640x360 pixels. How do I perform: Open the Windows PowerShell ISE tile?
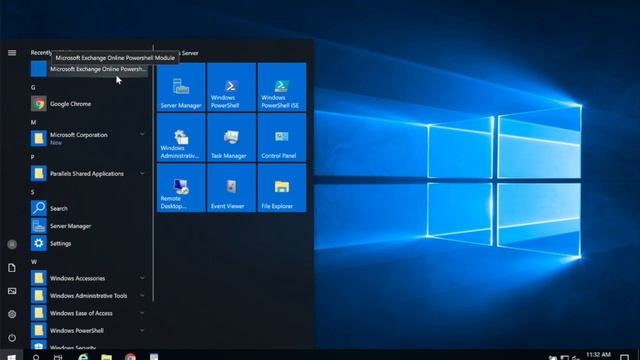point(282,87)
